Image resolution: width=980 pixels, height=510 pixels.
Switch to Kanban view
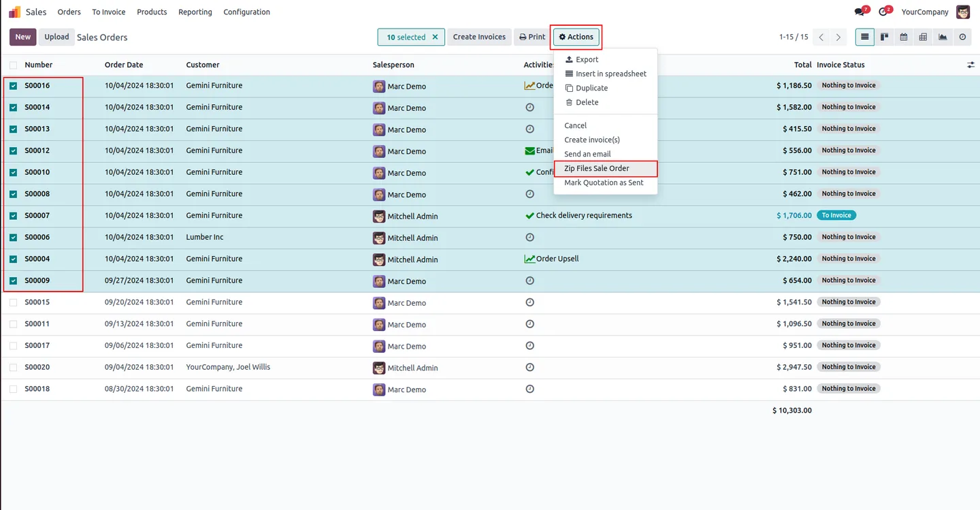tap(884, 37)
